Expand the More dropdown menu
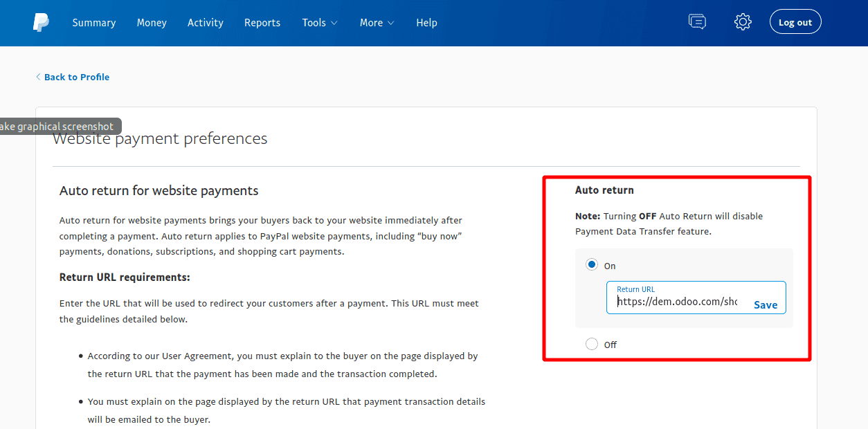Screen dimensions: 868x429 (x=377, y=23)
